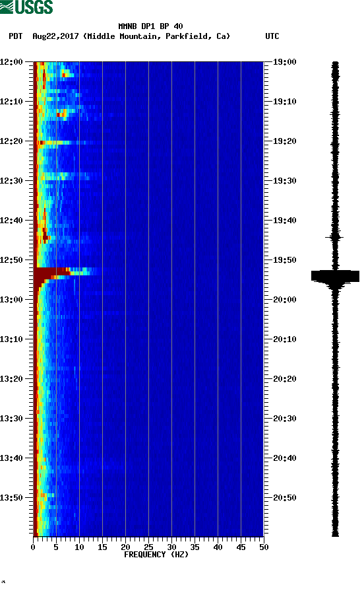Click the 19:30 UTC time label

[x=284, y=181]
